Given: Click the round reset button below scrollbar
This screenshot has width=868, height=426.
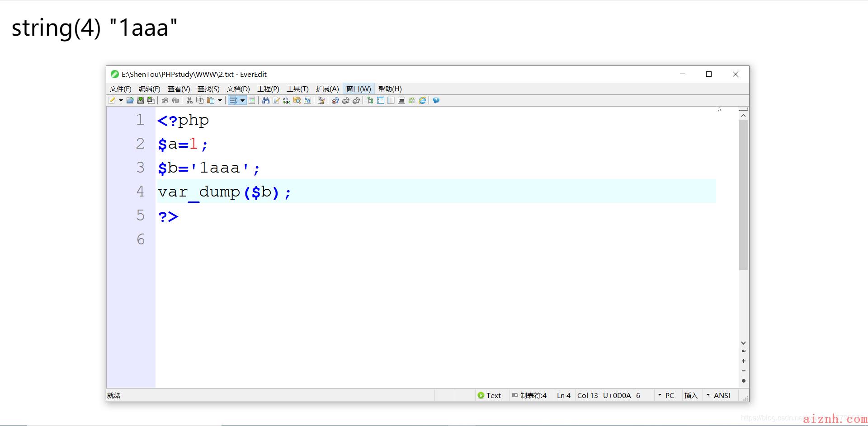Looking at the screenshot, I should pos(743,381).
